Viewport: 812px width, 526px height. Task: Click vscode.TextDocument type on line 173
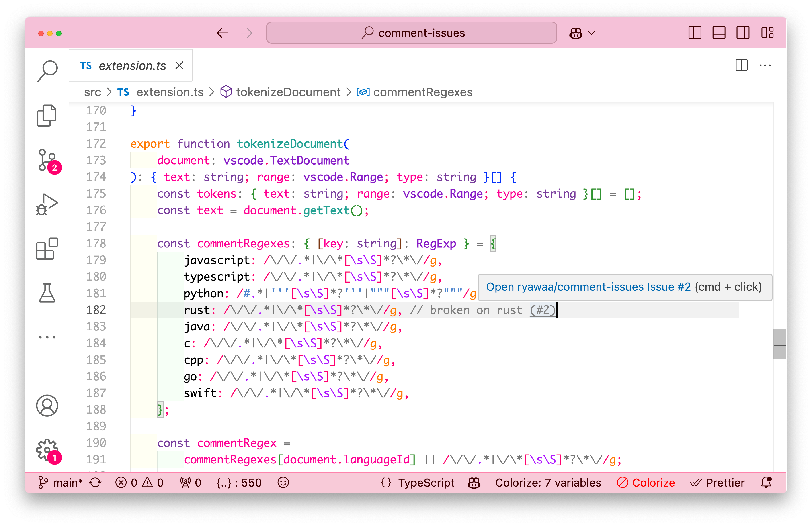[x=286, y=160]
